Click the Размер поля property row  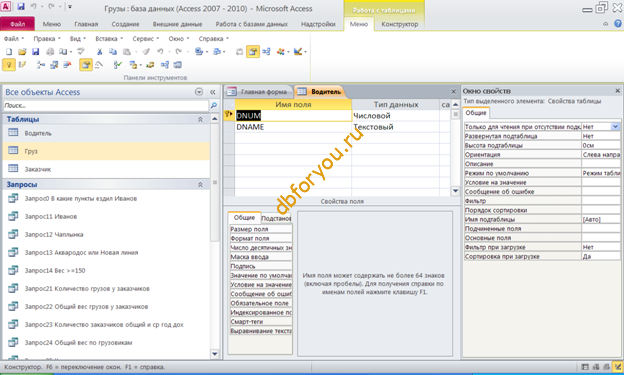pos(261,229)
